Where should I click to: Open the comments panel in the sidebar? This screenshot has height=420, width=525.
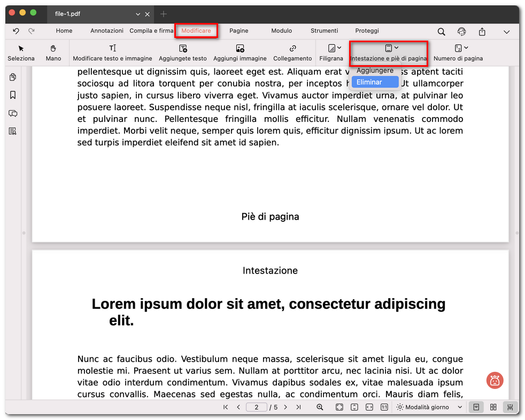click(12, 113)
